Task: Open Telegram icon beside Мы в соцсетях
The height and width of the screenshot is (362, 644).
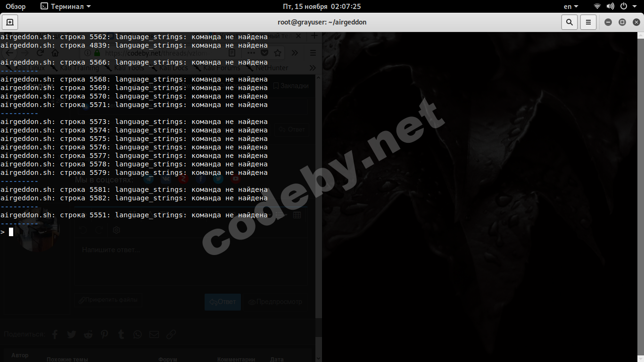Action: point(149,179)
